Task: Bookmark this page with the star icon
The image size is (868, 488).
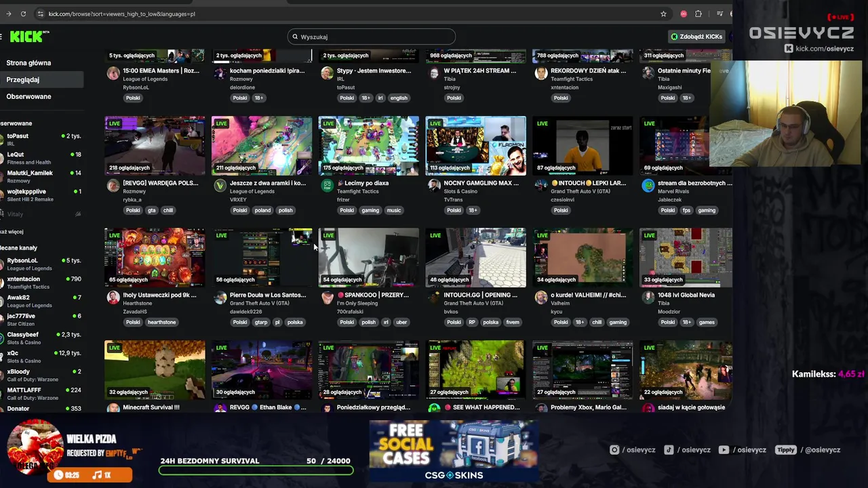Action: point(663,14)
